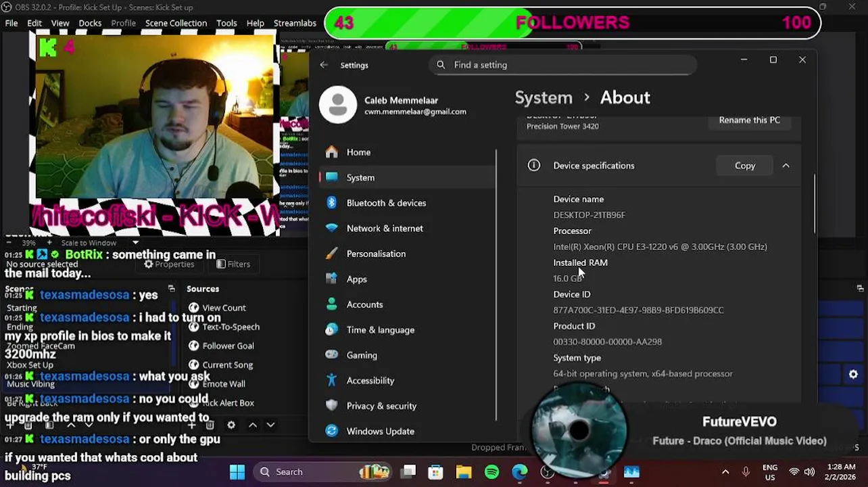
Task: Click microphone icon in system tray
Action: click(746, 472)
